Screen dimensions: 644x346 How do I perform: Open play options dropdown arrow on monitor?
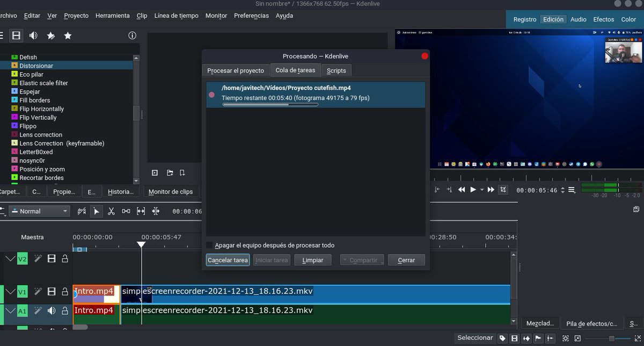click(x=482, y=190)
